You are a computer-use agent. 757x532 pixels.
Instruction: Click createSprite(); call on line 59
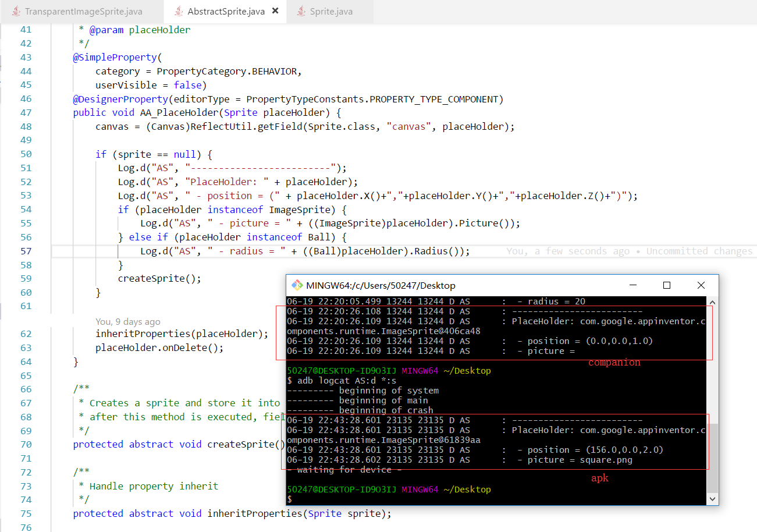click(159, 278)
